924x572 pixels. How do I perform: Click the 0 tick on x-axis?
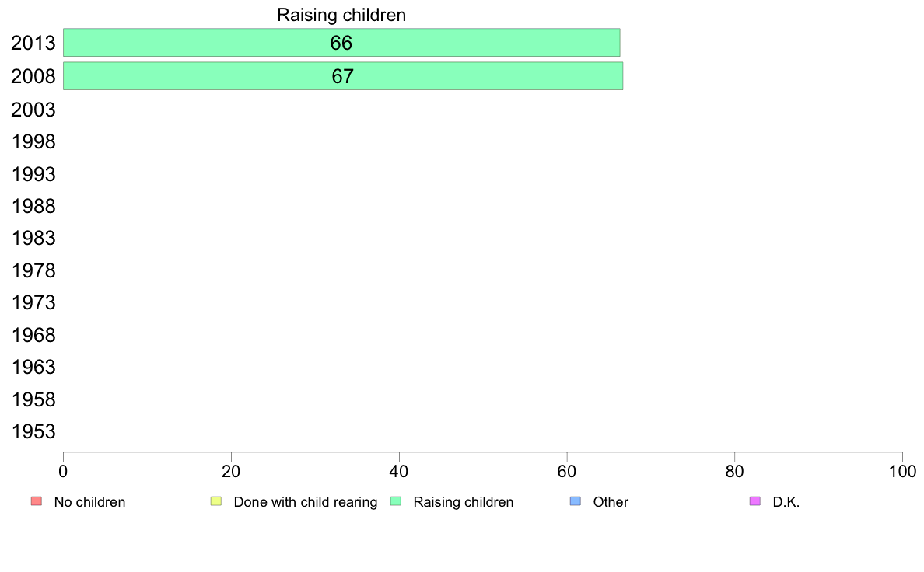coord(63,471)
